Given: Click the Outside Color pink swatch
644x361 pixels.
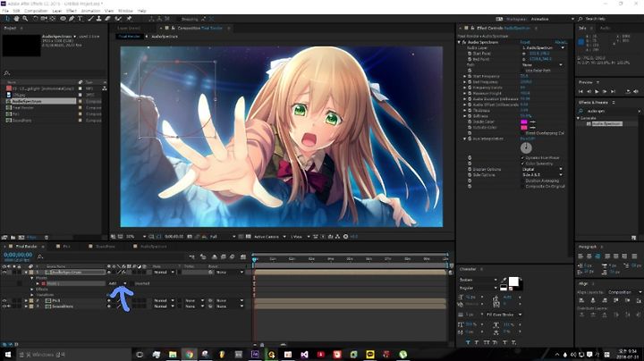Looking at the screenshot, I should 524,128.
